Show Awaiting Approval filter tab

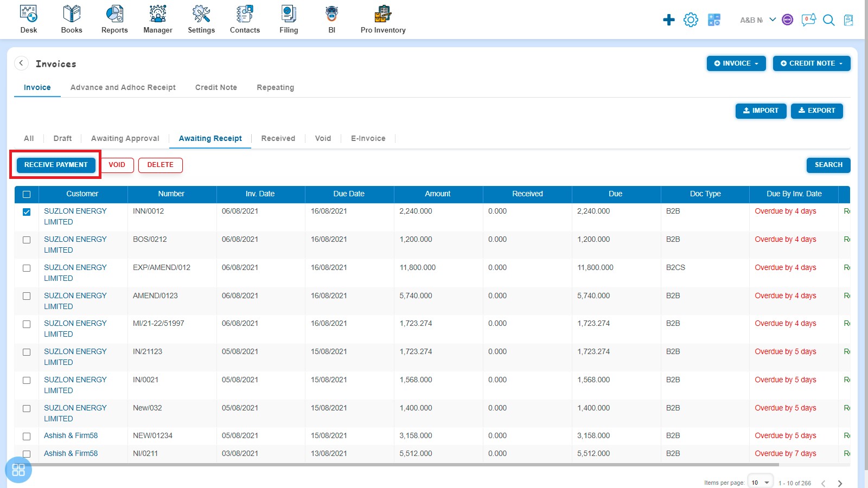pyautogui.click(x=125, y=138)
